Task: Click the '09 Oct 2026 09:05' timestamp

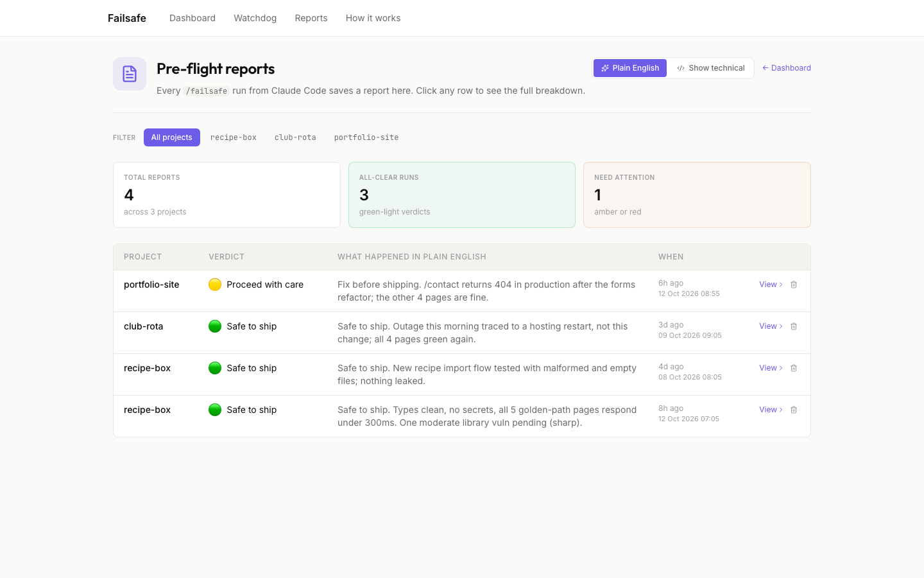Action: click(690, 335)
